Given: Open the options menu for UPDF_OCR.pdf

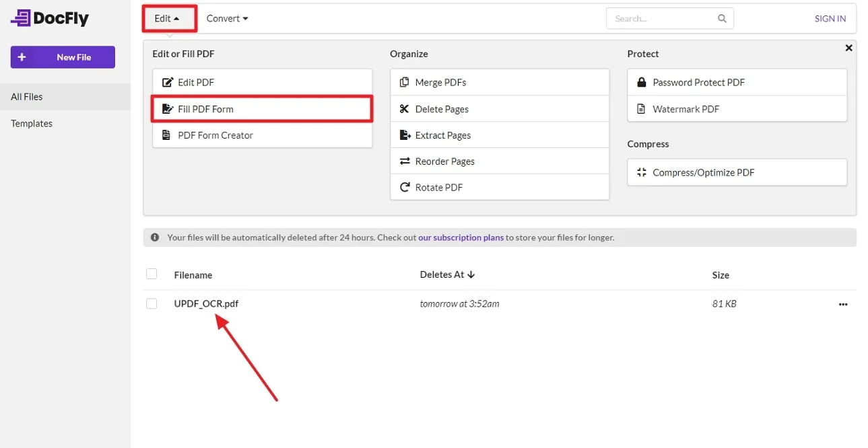Looking at the screenshot, I should click(x=842, y=304).
